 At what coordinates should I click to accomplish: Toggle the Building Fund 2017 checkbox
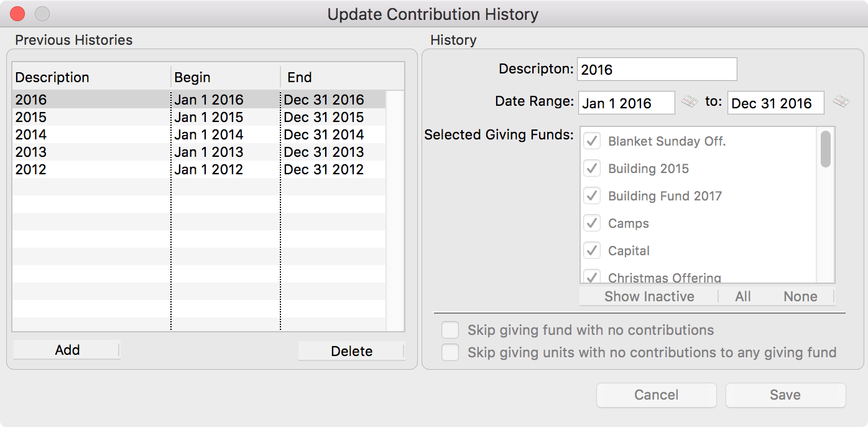point(592,196)
